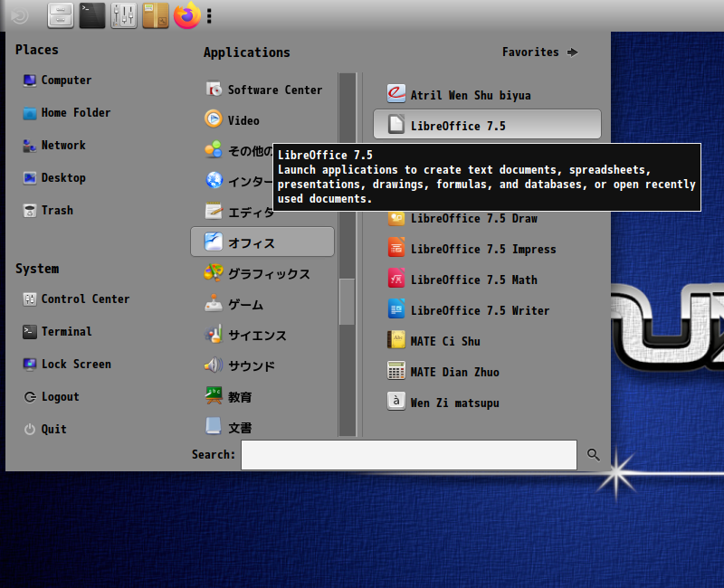Select Lock Screen
Image resolution: width=724 pixels, height=588 pixels.
click(67, 365)
